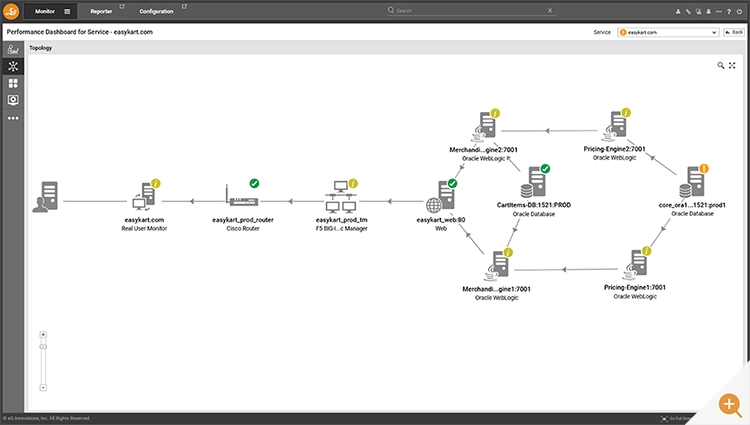Toggle topology full-screen expand icon

click(732, 65)
